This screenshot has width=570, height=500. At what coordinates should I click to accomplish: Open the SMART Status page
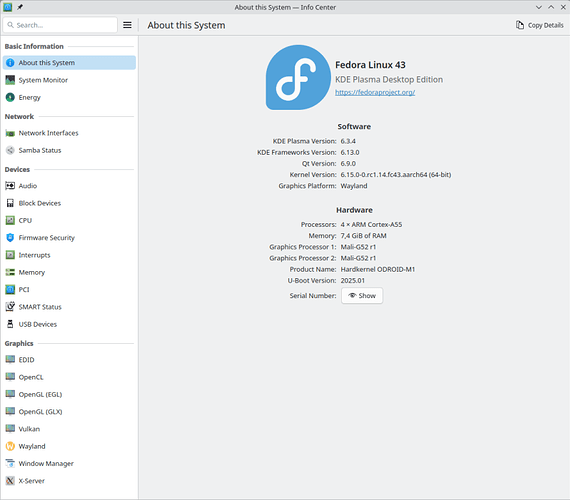pos(69,307)
